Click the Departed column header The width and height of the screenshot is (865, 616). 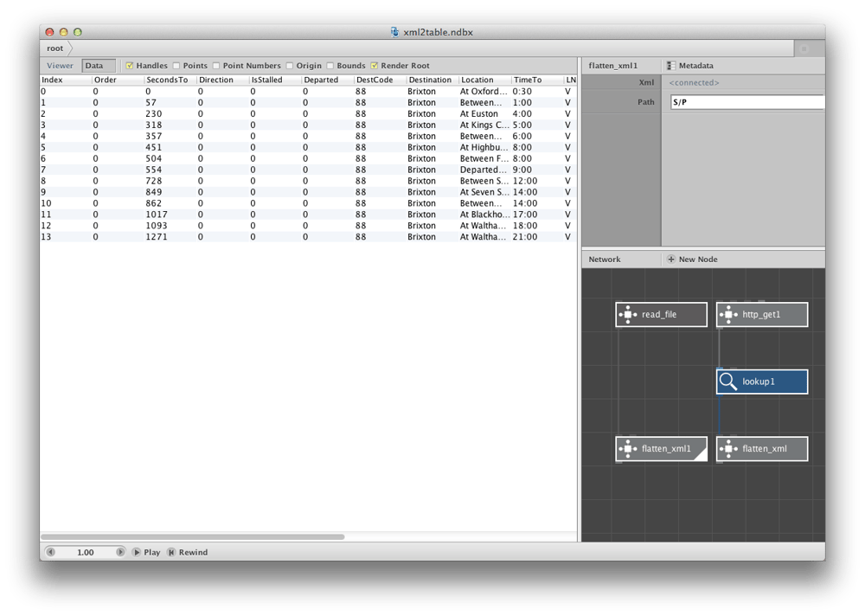(x=328, y=80)
